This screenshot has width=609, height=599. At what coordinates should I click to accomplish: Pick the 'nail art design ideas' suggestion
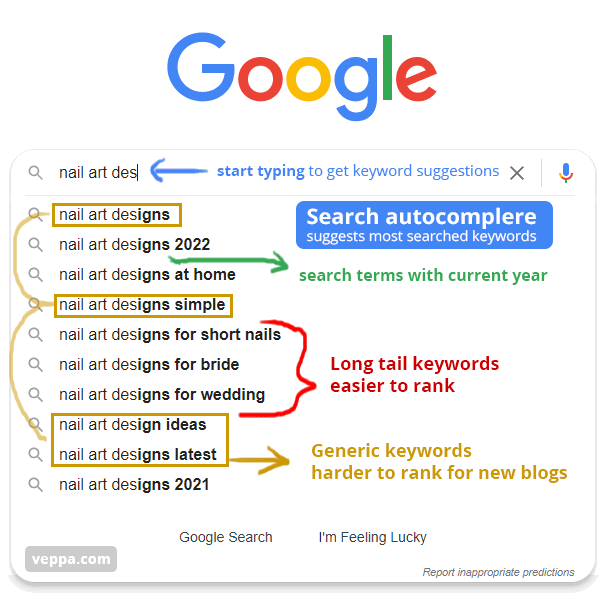coord(132,425)
